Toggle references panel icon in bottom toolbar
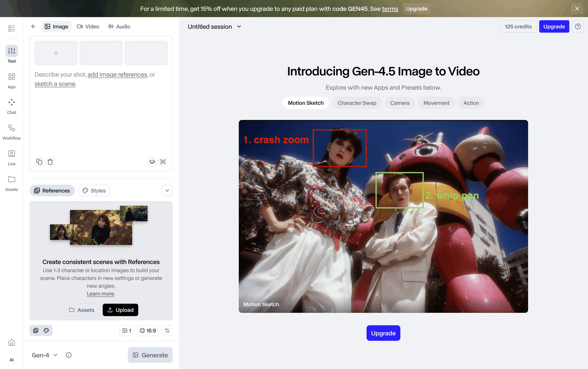The image size is (588, 369). pos(36,330)
